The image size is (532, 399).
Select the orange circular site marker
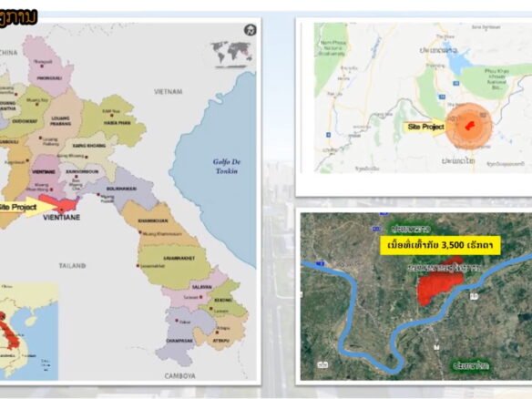[x=469, y=126]
